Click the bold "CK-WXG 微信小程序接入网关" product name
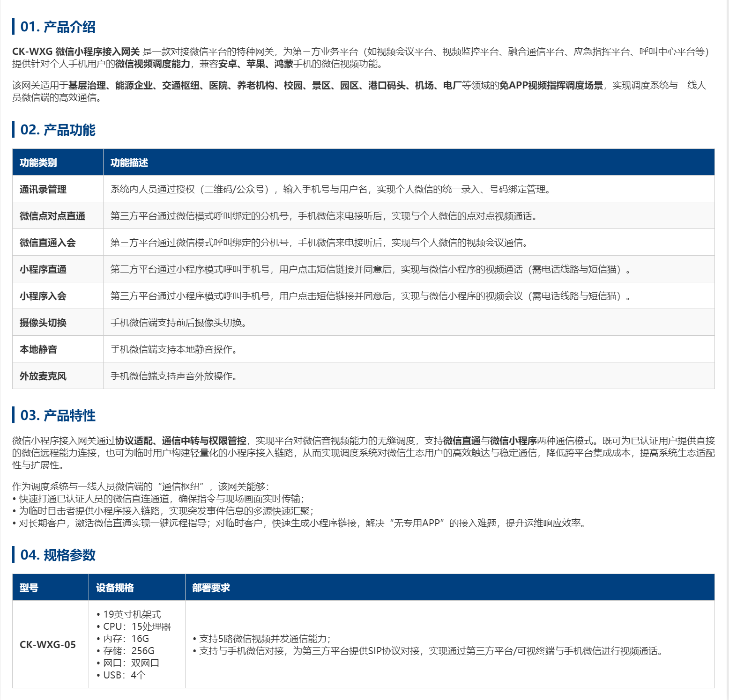 (76, 52)
